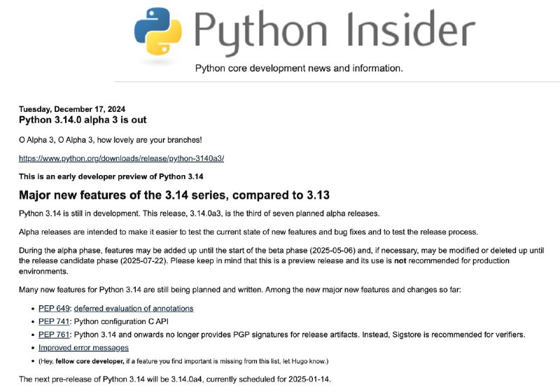This screenshot has height=392, width=560.
Task: Click the bold early developer preview line
Action: pyautogui.click(x=111, y=176)
